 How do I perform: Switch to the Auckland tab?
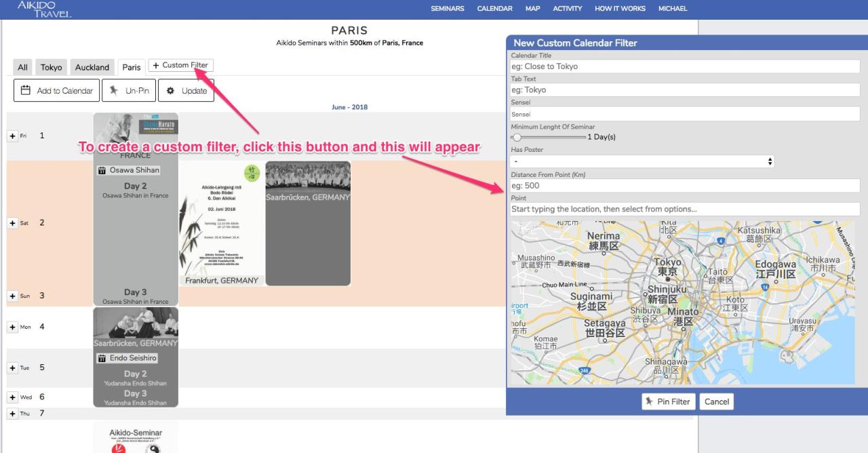[92, 67]
